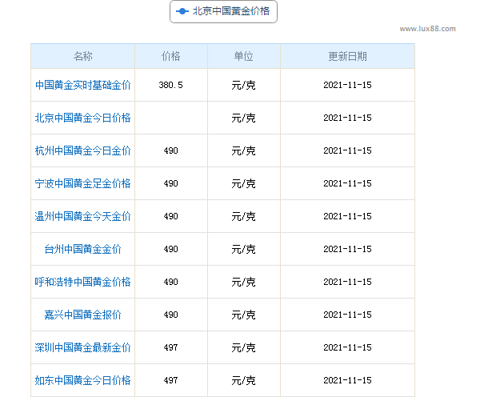
Task: Select the 490 price in 嘉兴 row
Action: 171,315
